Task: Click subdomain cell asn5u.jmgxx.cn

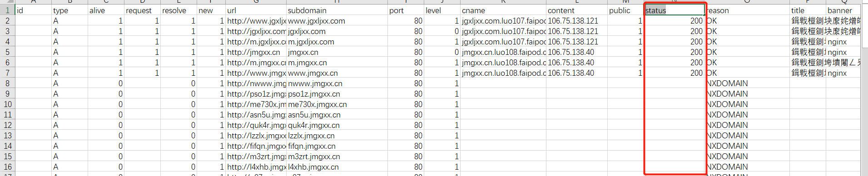Action: pyautogui.click(x=337, y=115)
